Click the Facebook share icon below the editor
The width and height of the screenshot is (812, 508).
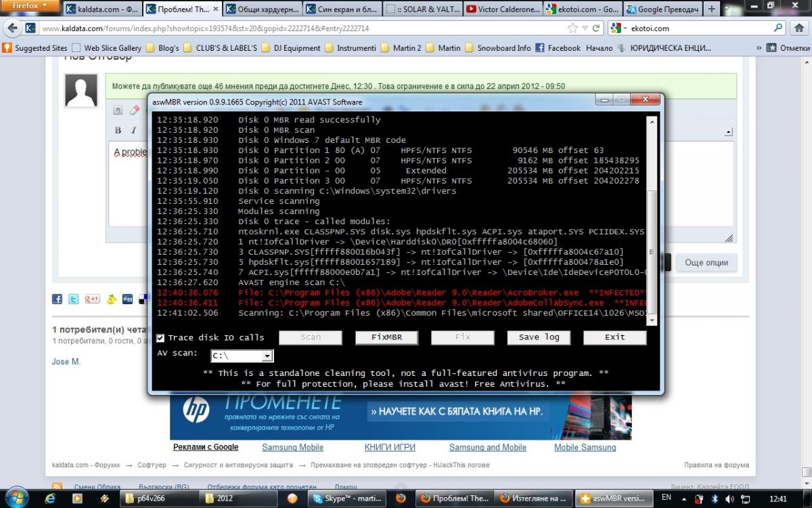(57, 299)
